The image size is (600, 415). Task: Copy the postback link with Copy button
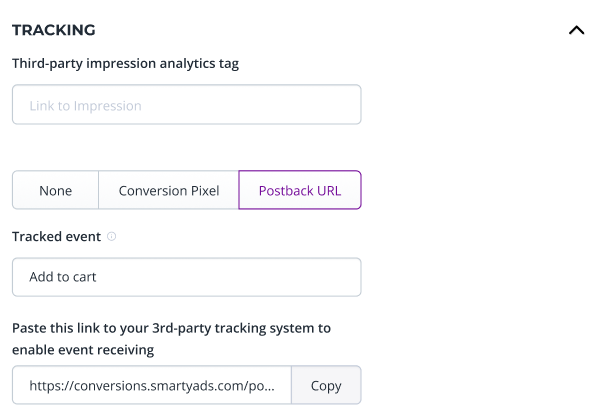326,385
